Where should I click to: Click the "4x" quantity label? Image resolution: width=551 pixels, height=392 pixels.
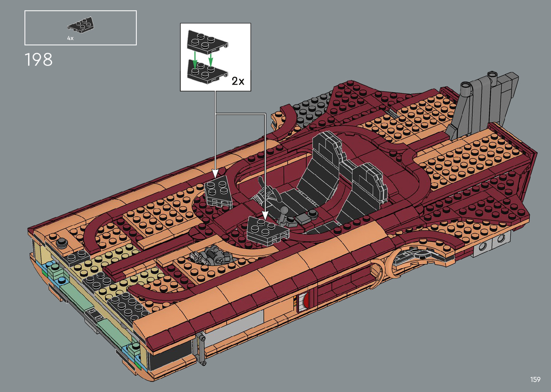[x=70, y=38]
